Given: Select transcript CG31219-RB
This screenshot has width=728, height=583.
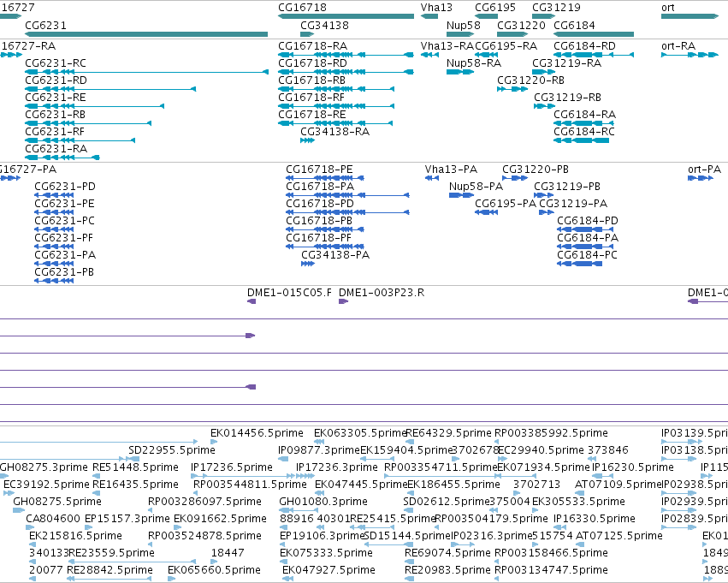Looking at the screenshot, I should click(x=545, y=106).
